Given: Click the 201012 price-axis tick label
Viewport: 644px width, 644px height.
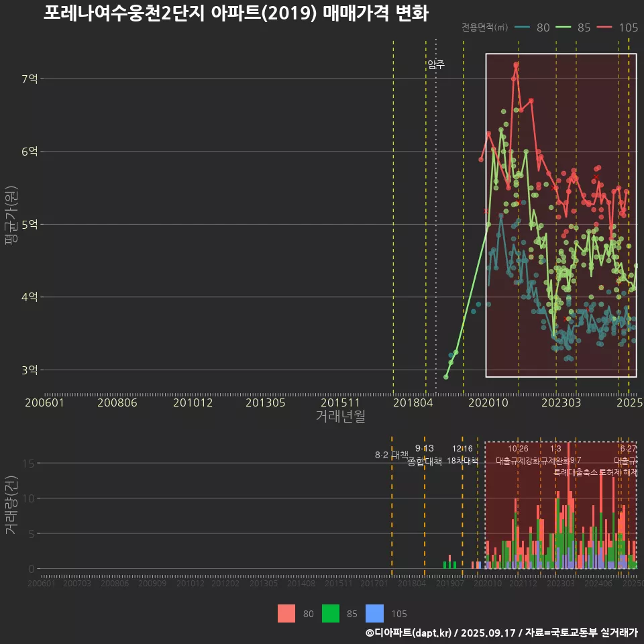Looking at the screenshot, I should (193, 402).
